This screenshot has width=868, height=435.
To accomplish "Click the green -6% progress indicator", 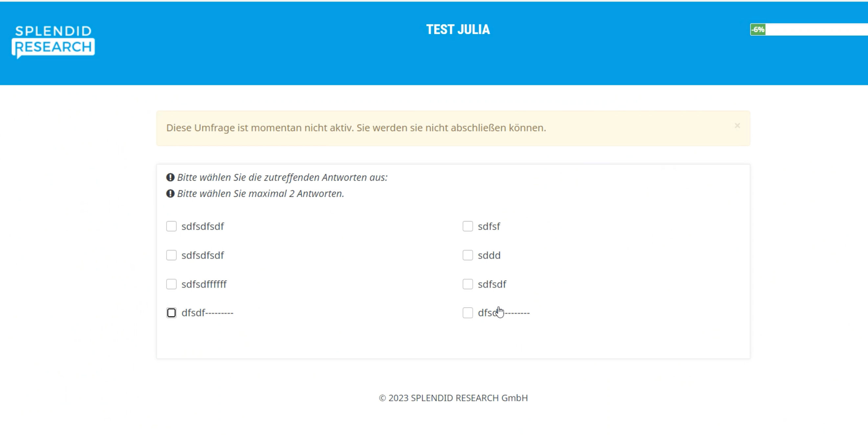I will 758,30.
